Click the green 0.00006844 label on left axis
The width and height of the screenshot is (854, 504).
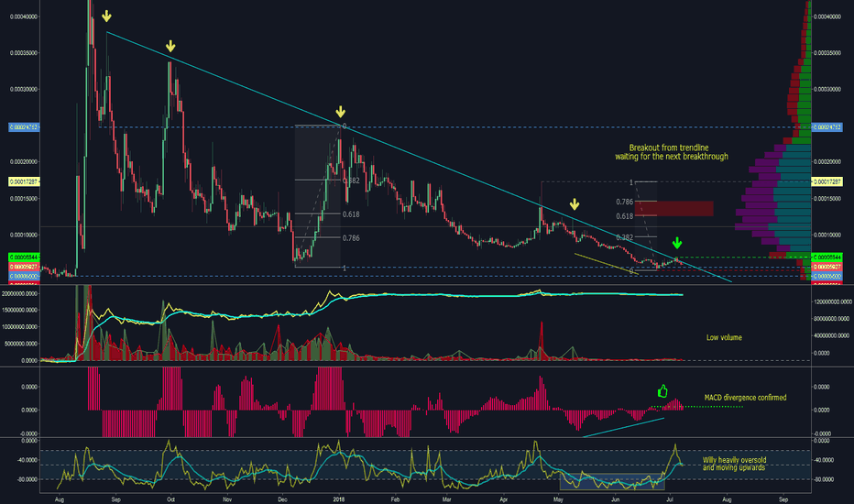coord(24,257)
